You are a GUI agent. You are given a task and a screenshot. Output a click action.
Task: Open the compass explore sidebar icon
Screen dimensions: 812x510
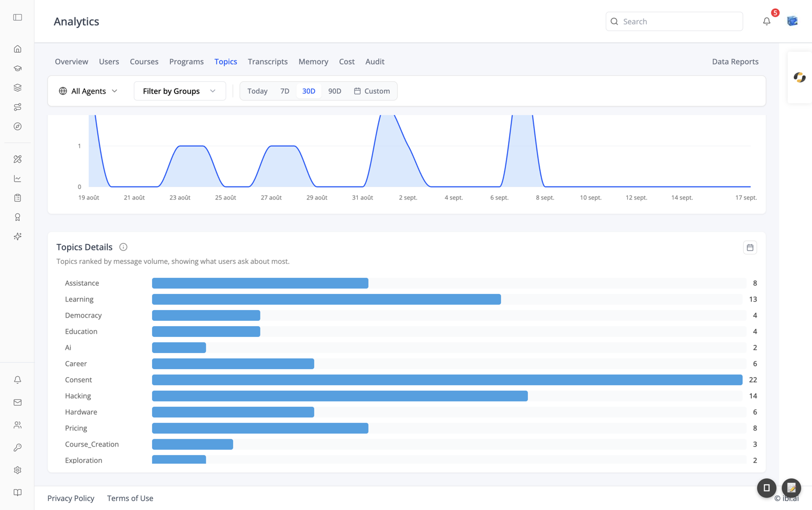tap(18, 126)
